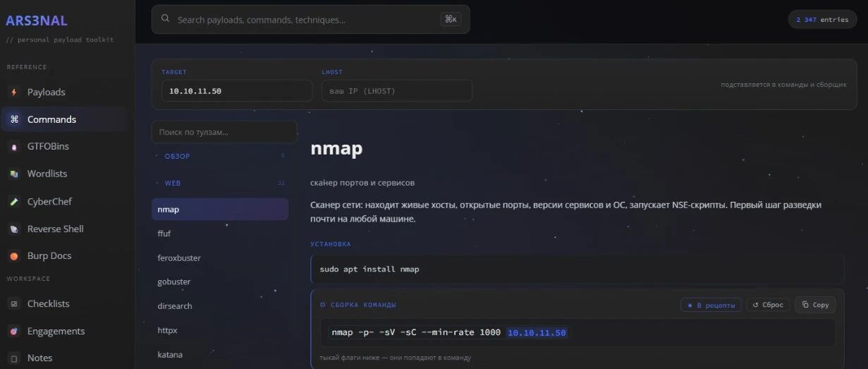Click the nmap heading
The height and width of the screenshot is (369, 868).
(x=336, y=149)
